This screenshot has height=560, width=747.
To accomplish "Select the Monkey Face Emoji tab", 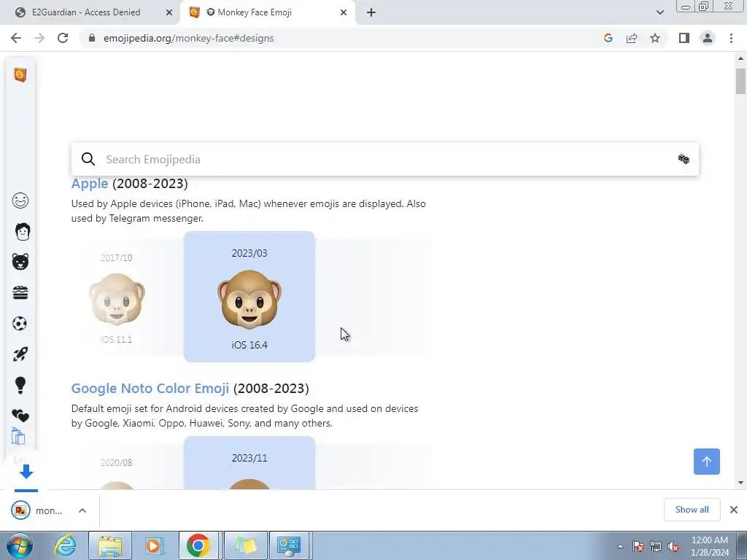I will [255, 12].
